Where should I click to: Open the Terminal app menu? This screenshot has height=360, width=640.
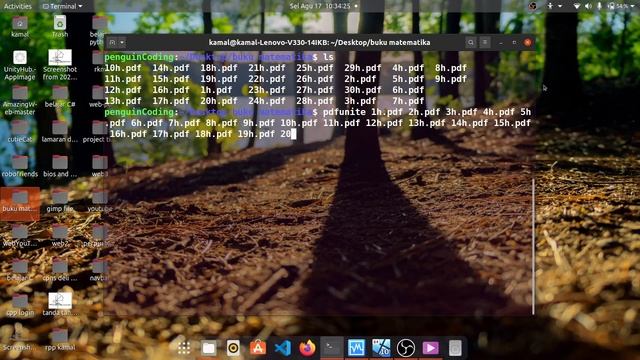(x=62, y=6)
